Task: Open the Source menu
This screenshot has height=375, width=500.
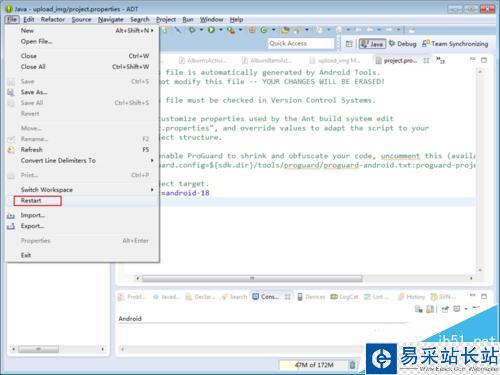Action: pyautogui.click(x=81, y=20)
